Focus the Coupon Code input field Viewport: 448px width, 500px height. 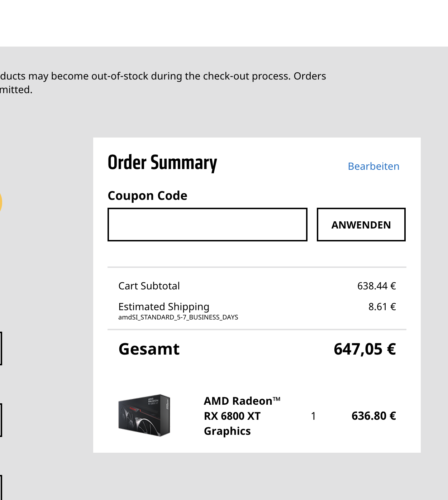click(x=207, y=225)
